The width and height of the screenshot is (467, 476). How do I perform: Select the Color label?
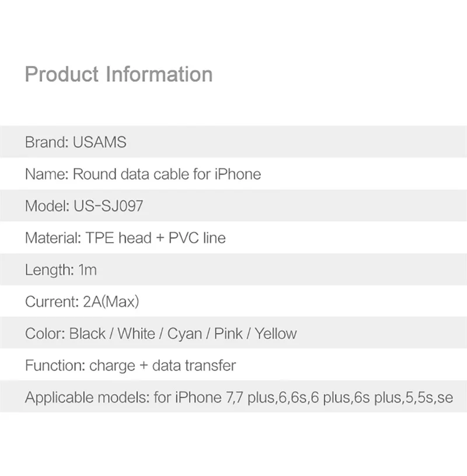tap(44, 334)
